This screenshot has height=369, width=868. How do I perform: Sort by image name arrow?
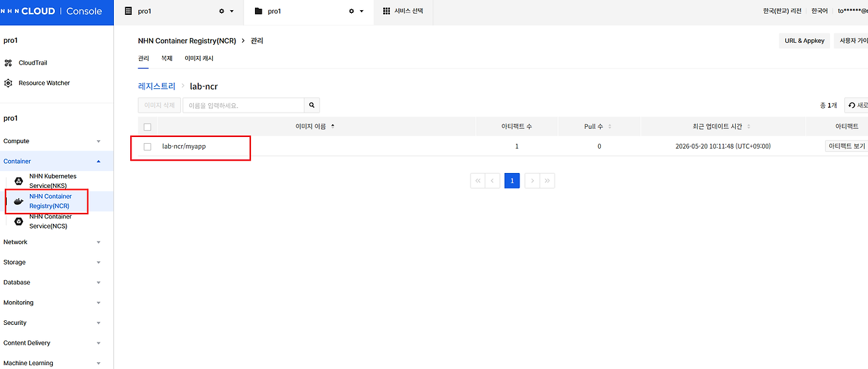pyautogui.click(x=332, y=126)
